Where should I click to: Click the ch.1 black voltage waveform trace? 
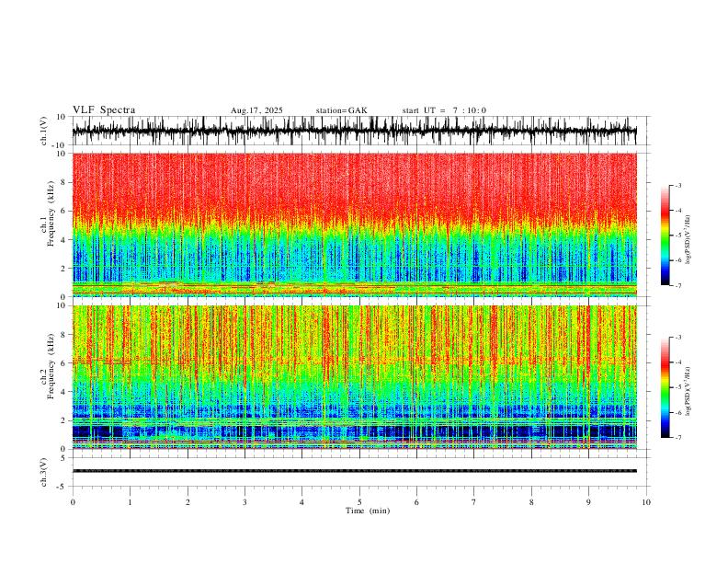click(x=355, y=131)
